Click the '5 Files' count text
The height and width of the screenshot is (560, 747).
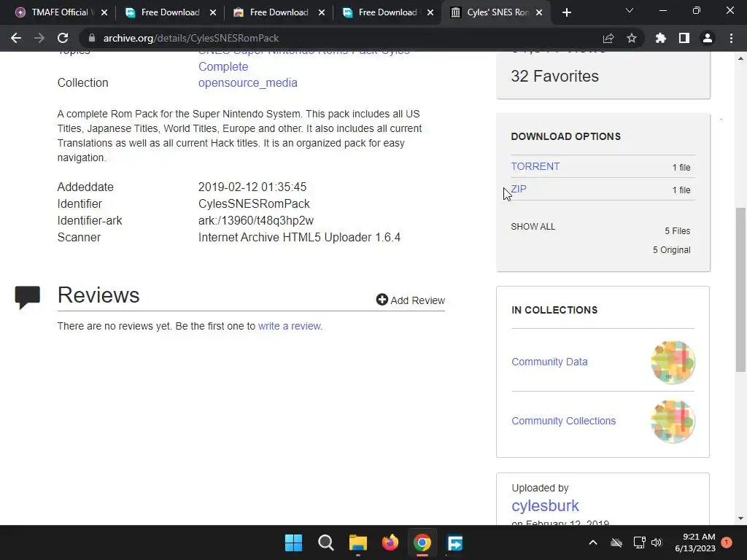point(678,231)
